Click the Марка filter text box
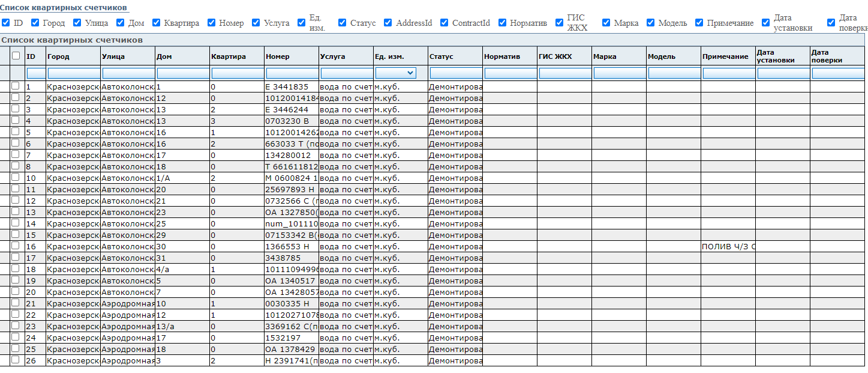Image resolution: width=868 pixels, height=373 pixels. [619, 73]
